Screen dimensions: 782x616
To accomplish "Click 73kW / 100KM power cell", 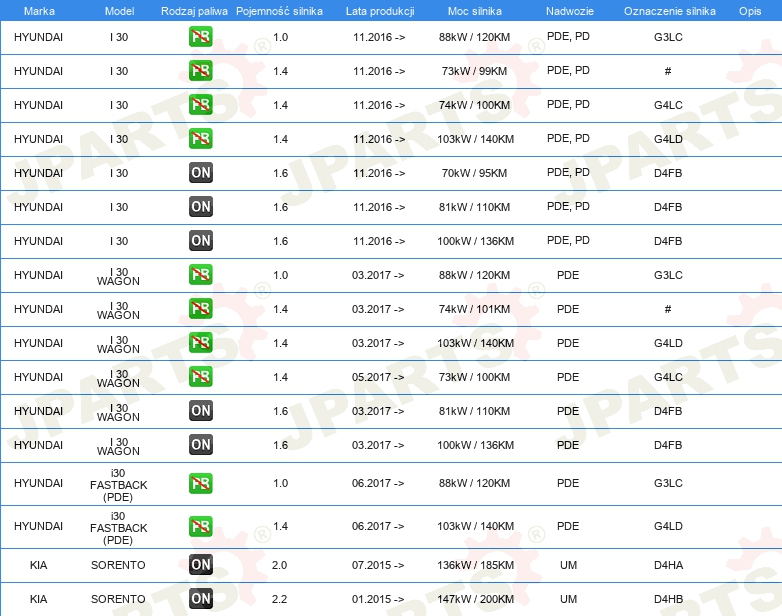I will (474, 377).
